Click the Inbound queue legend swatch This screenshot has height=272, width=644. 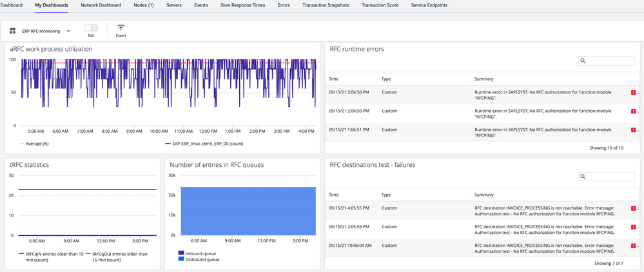click(181, 253)
